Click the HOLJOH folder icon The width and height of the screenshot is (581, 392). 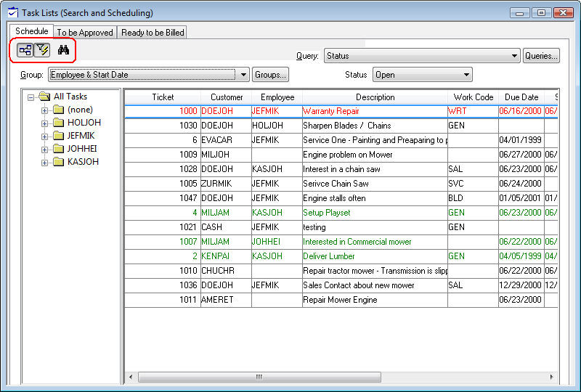(58, 123)
